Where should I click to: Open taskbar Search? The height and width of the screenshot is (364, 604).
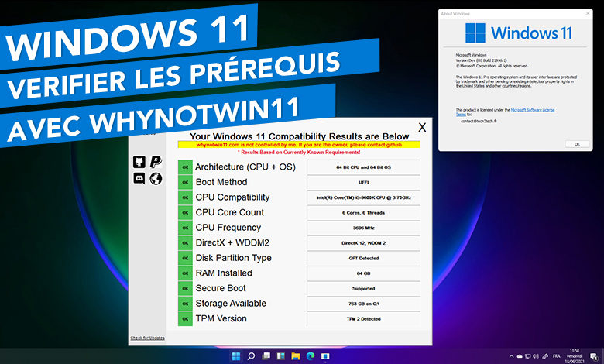(x=251, y=356)
